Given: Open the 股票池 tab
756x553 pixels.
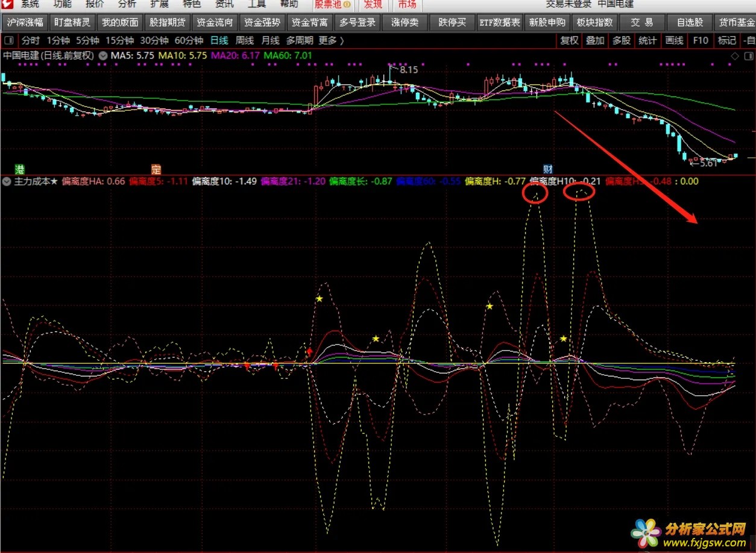Looking at the screenshot, I should (x=333, y=4).
